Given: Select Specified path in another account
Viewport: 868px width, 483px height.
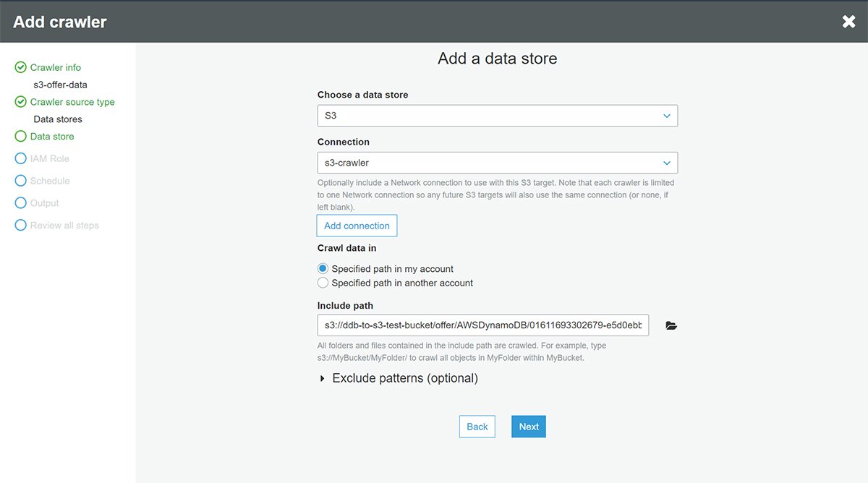Looking at the screenshot, I should 323,283.
